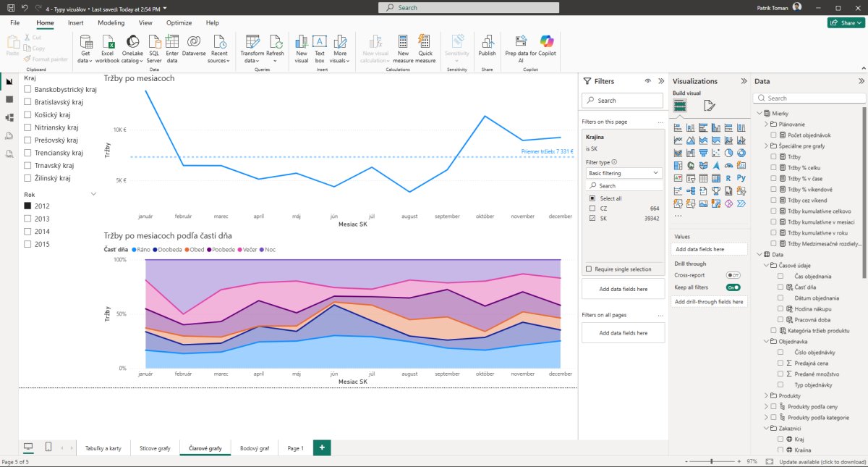This screenshot has height=467, width=868.
Task: Open the Modeling ribbon tab
Action: [111, 23]
